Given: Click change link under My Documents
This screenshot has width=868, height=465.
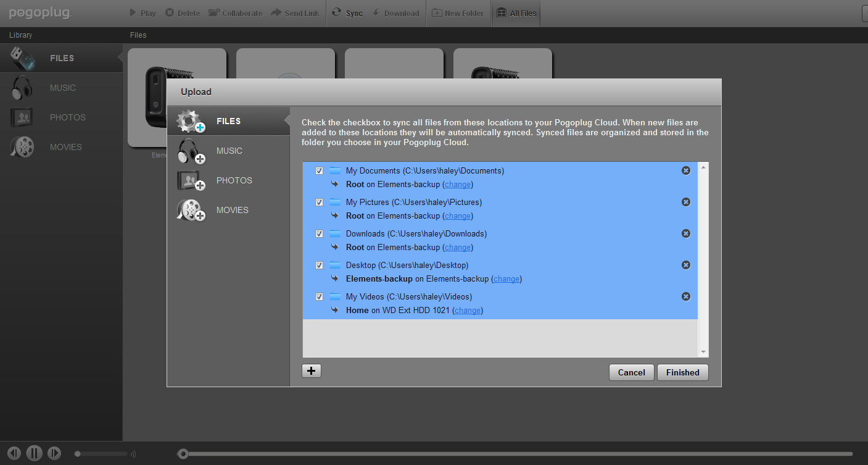Looking at the screenshot, I should tap(458, 184).
